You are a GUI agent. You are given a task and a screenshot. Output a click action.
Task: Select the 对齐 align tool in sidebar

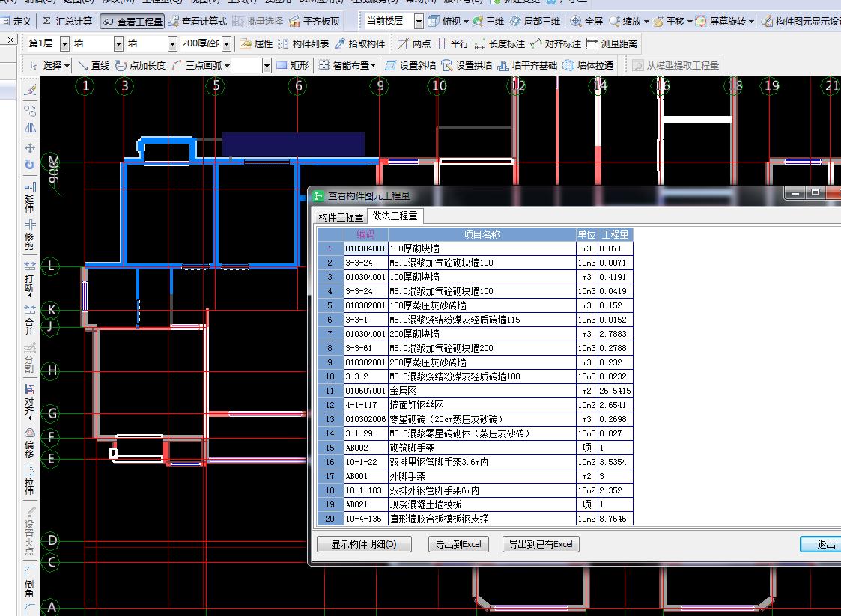pyautogui.click(x=29, y=401)
